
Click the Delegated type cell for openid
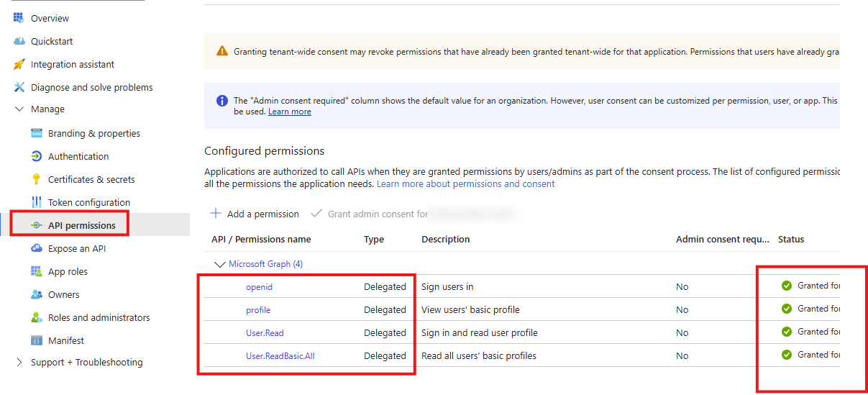coord(385,286)
